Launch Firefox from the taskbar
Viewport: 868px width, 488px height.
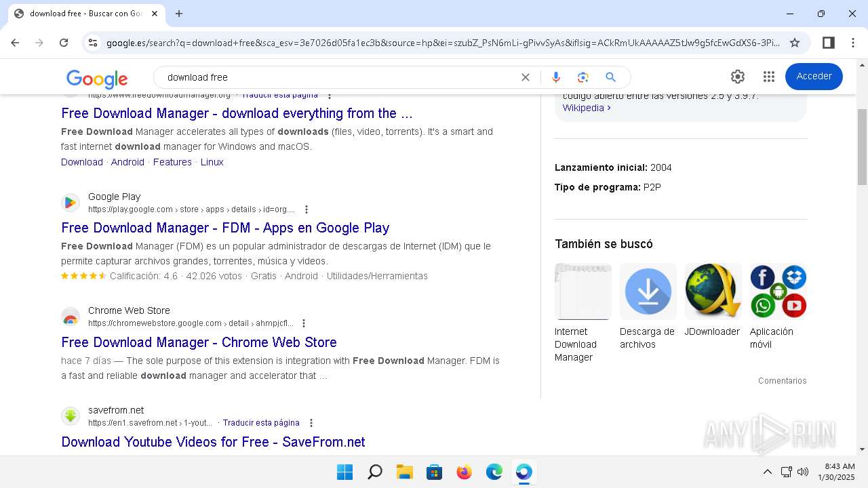464,472
